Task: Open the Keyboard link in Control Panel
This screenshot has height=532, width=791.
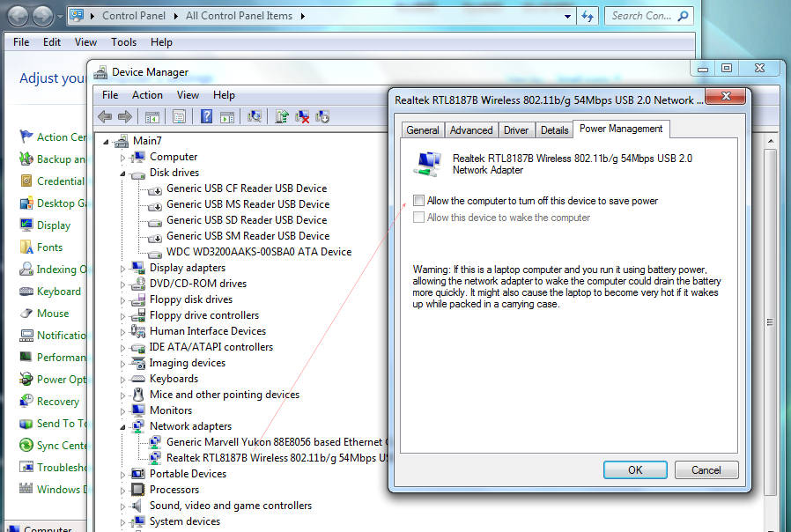Action: 58,292
